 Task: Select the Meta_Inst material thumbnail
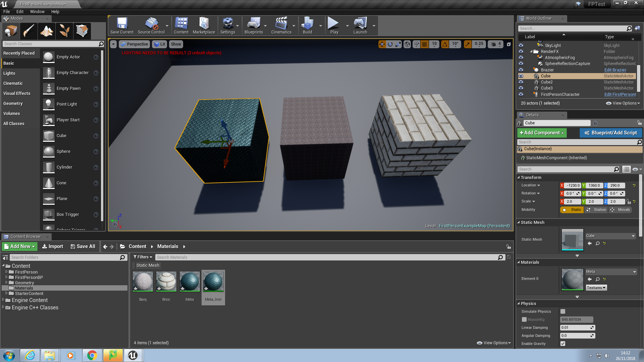[x=213, y=282]
